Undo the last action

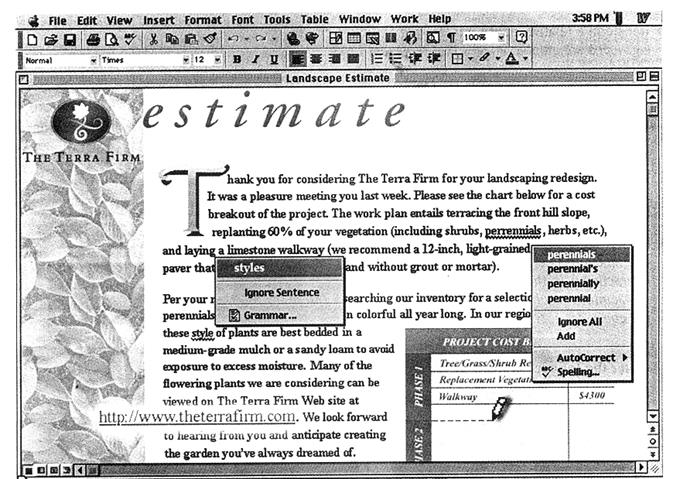coord(233,39)
